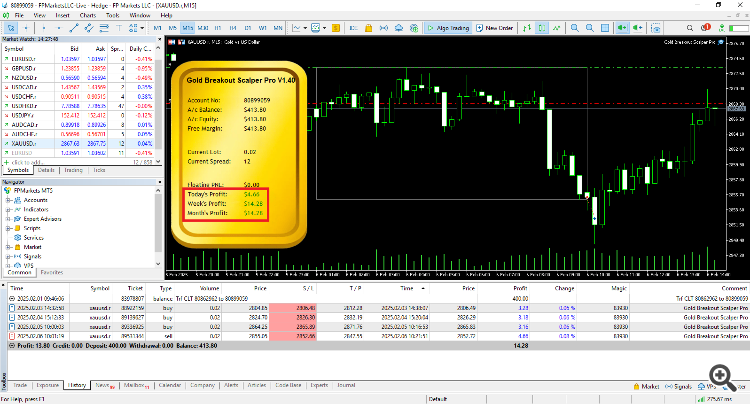This screenshot has height=404, width=750.
Task: Select XAUUSD.r row in Market Watch
Action: (80, 143)
